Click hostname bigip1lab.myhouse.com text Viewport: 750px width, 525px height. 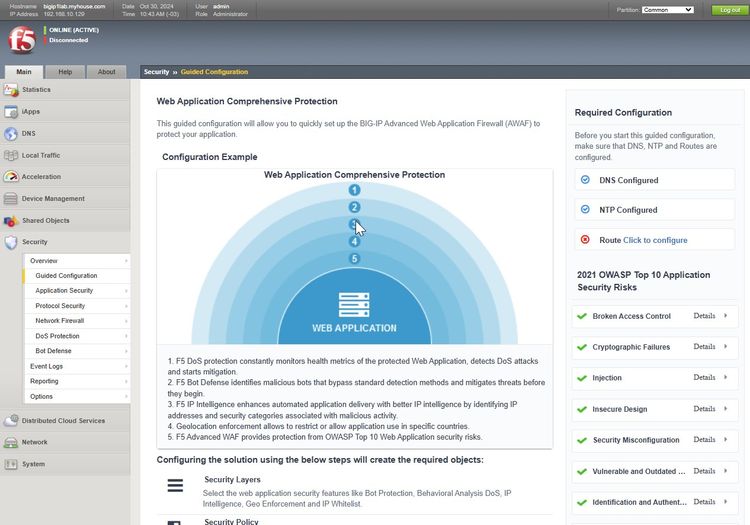click(74, 6)
